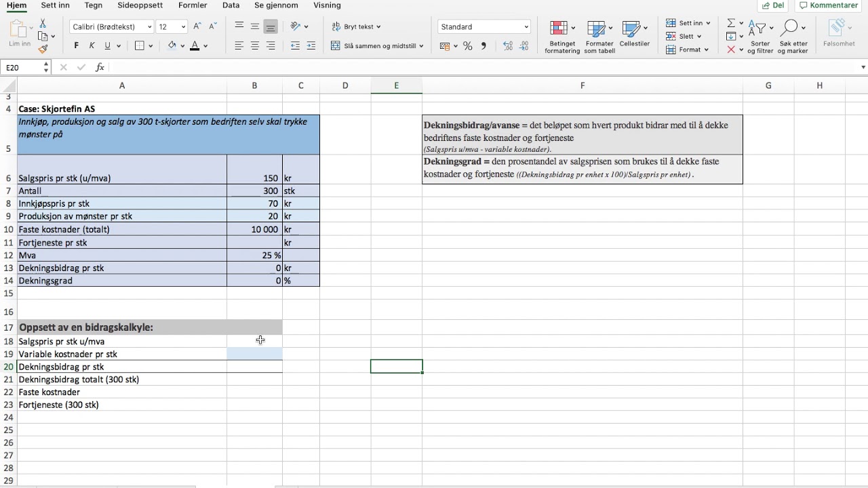The image size is (868, 488).
Task: Apply percent style with the % icon
Action: pyautogui.click(x=467, y=46)
